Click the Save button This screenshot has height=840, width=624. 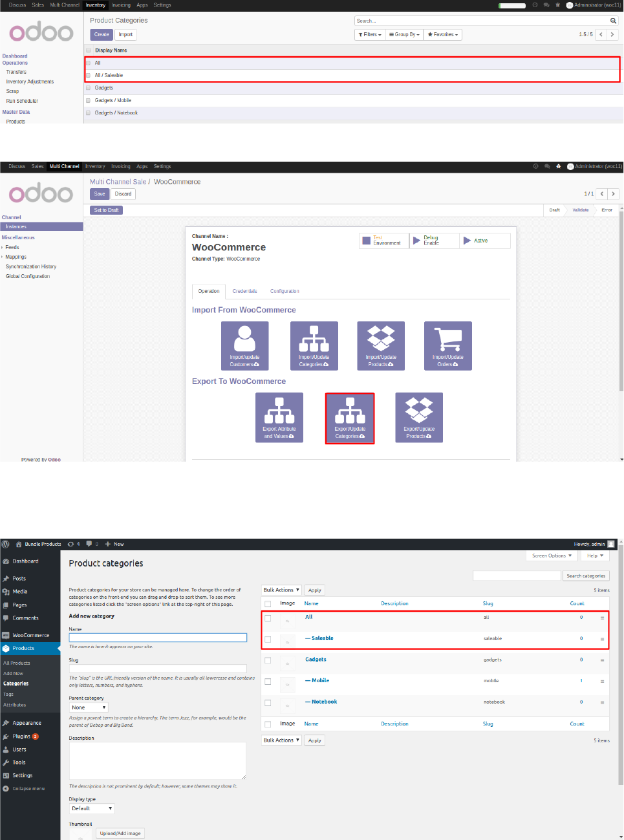[100, 194]
